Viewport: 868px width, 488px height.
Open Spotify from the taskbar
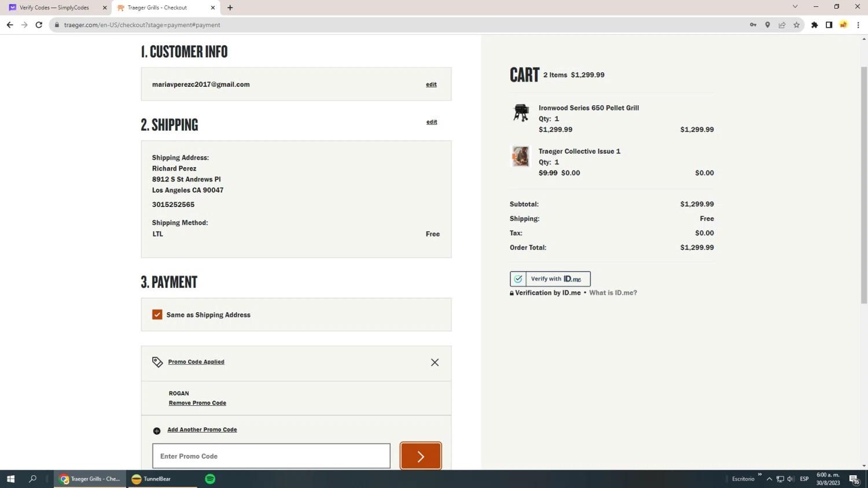pos(210,479)
